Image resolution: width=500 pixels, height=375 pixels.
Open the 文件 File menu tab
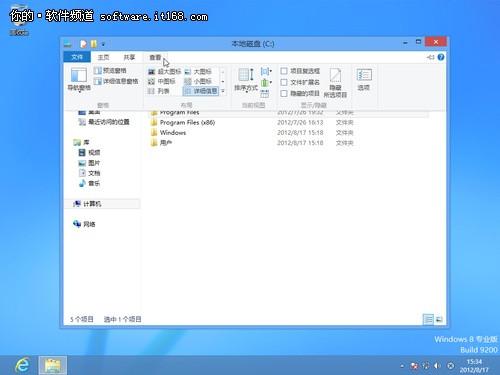coord(77,57)
